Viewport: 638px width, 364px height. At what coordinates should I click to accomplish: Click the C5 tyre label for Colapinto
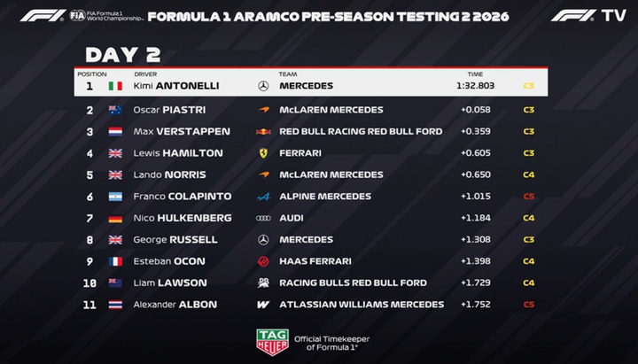click(x=528, y=197)
